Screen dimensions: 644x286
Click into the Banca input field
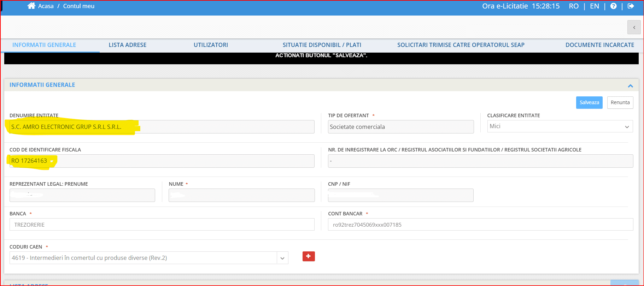tap(162, 225)
